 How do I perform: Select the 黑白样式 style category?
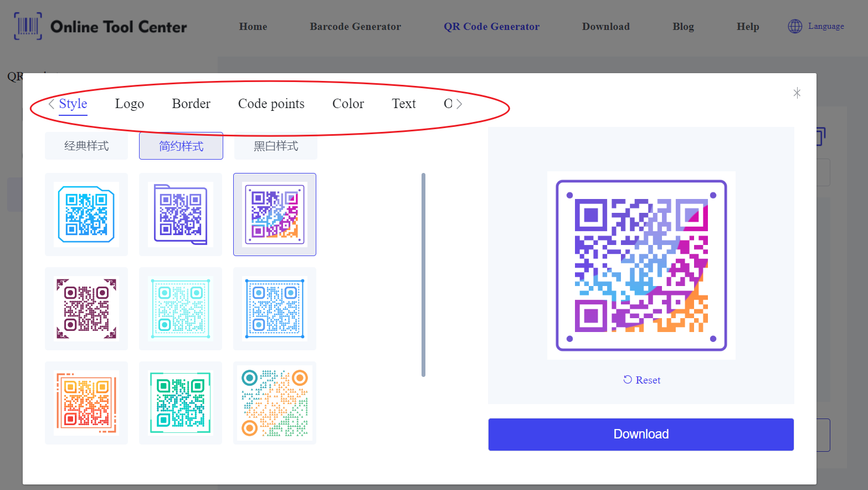pyautogui.click(x=276, y=146)
